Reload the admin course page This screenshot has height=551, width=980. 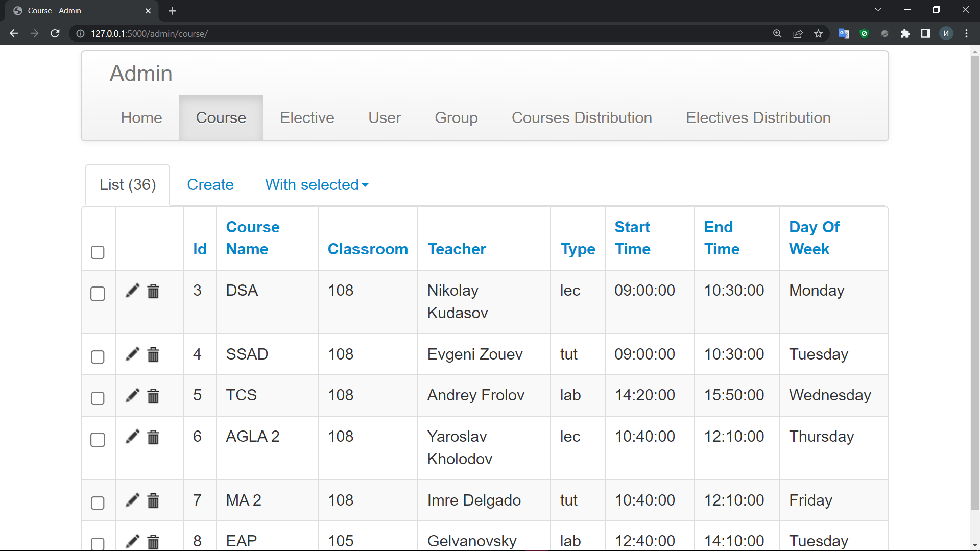(55, 34)
